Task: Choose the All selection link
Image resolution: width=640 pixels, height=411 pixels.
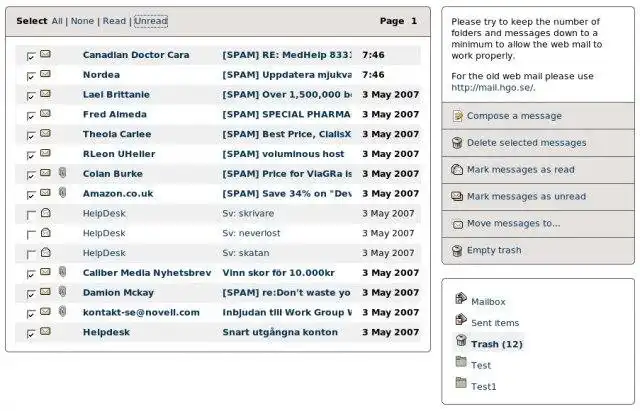Action: 57,21
